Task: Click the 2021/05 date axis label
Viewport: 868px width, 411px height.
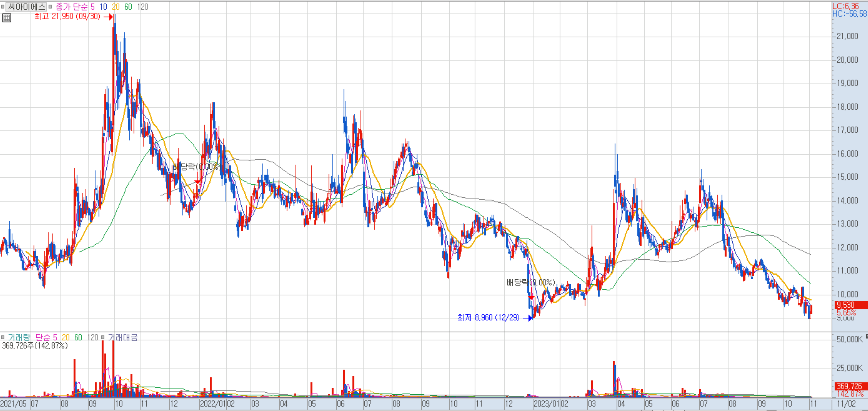Action: [14, 404]
